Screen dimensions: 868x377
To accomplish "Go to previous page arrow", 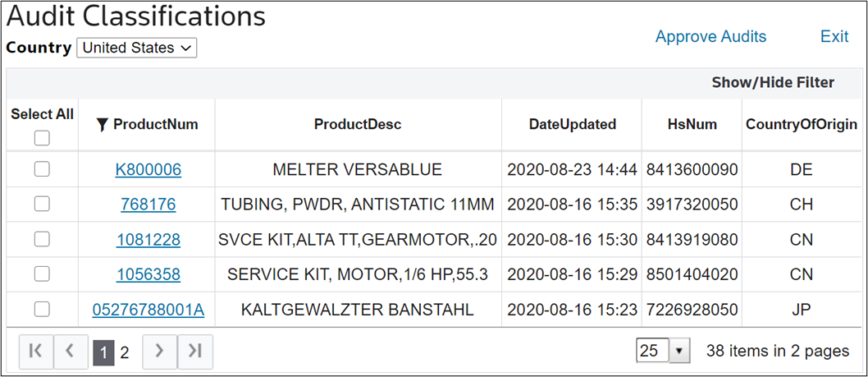I will click(71, 352).
